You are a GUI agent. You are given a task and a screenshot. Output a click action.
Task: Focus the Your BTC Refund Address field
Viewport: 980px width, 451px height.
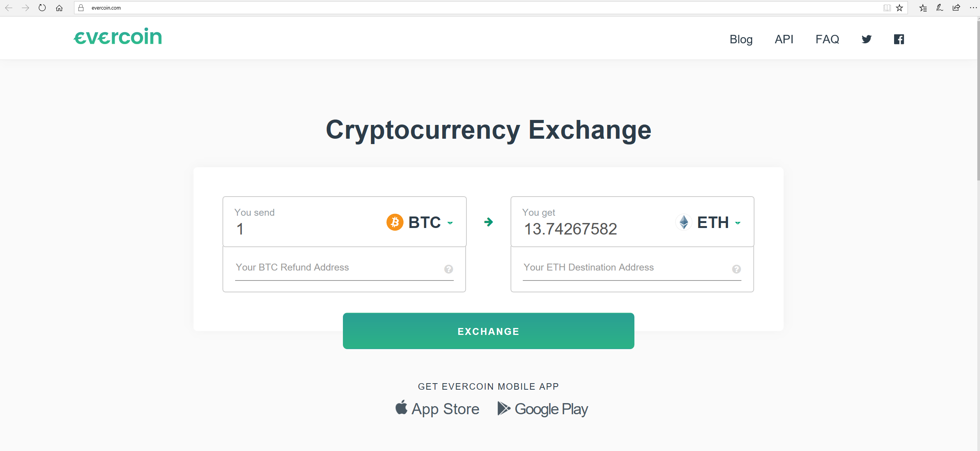pyautogui.click(x=338, y=267)
